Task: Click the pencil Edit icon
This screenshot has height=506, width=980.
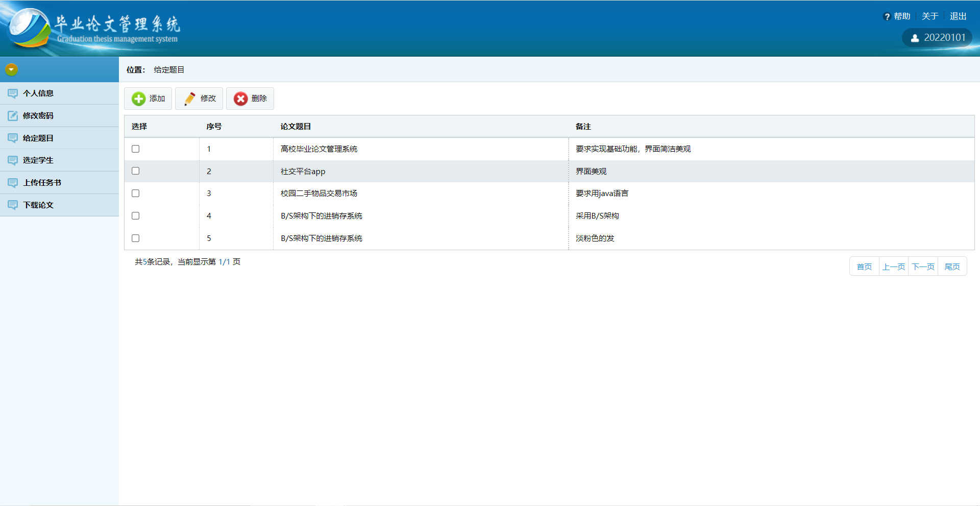Action: (x=189, y=99)
